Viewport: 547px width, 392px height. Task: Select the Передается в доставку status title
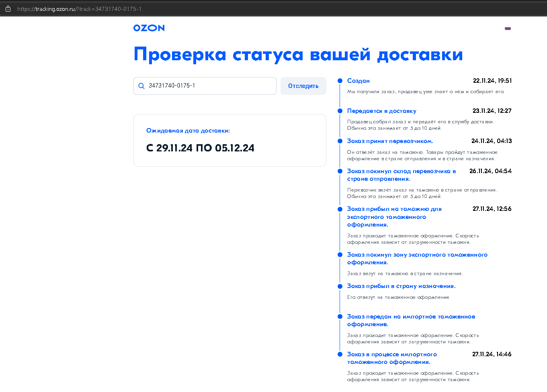click(x=381, y=111)
